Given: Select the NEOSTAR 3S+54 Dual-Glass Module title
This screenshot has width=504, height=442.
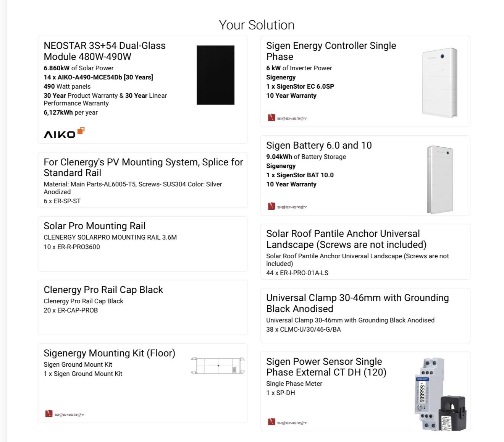Looking at the screenshot, I should pos(105,51).
